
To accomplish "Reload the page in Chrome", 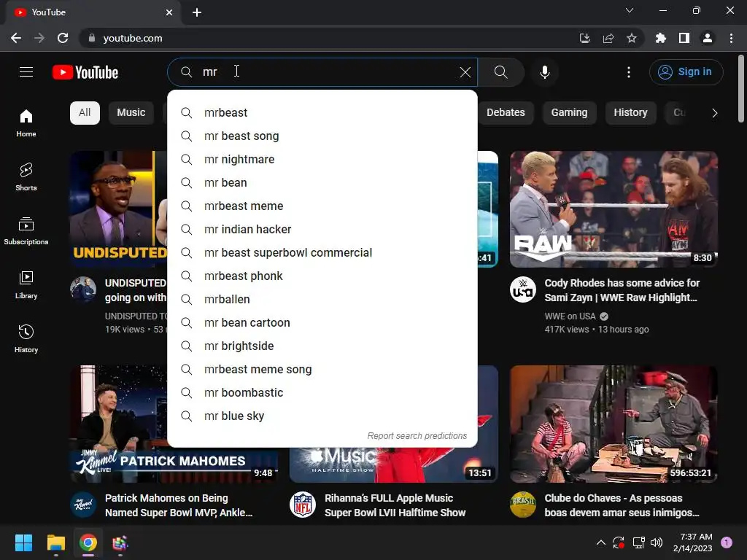I will point(63,38).
